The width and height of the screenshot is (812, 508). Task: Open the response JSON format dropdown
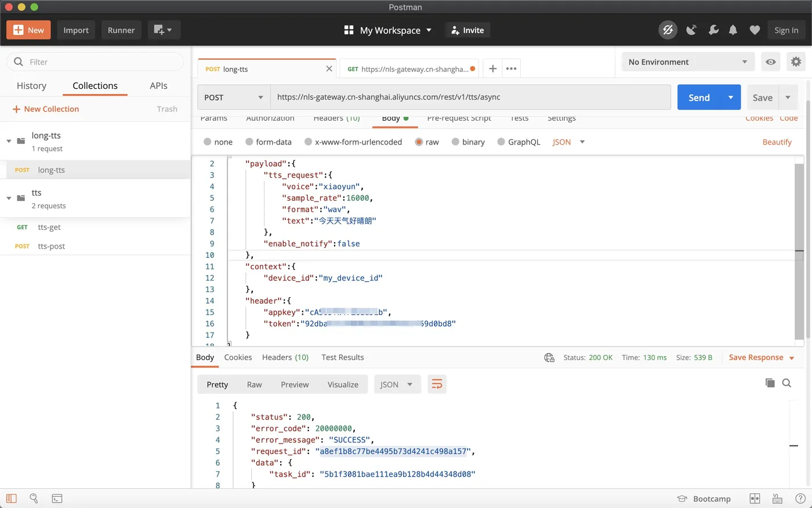pyautogui.click(x=397, y=384)
